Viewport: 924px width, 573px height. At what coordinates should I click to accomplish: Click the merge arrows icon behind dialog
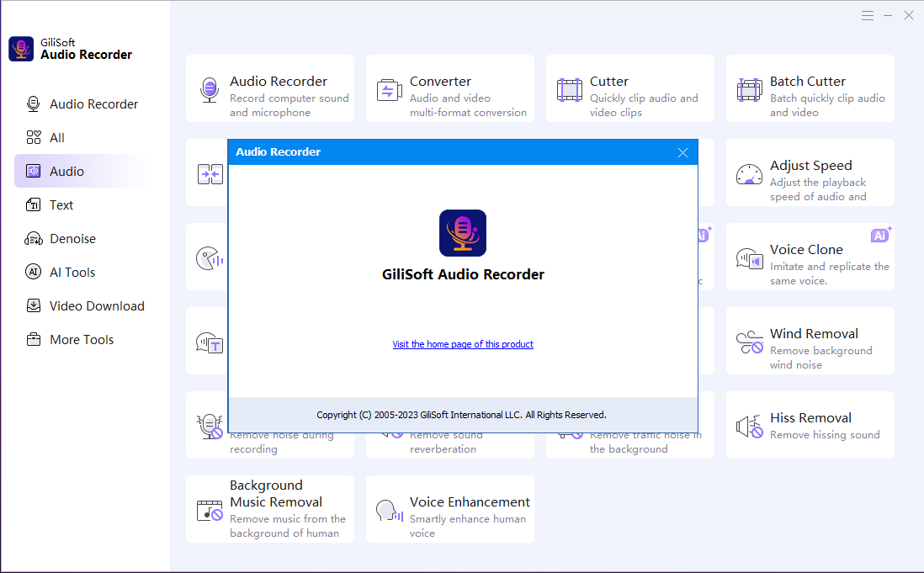210,174
